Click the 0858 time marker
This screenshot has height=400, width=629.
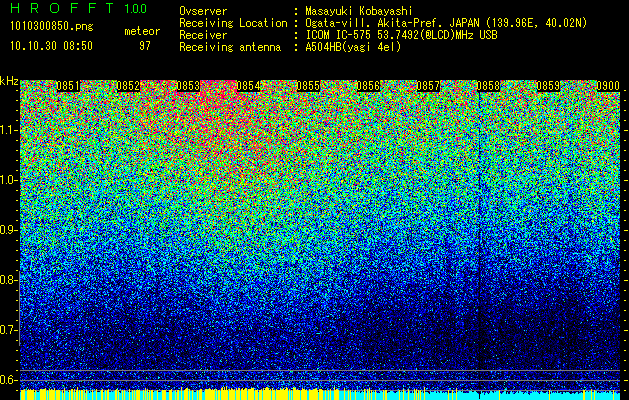point(488,86)
